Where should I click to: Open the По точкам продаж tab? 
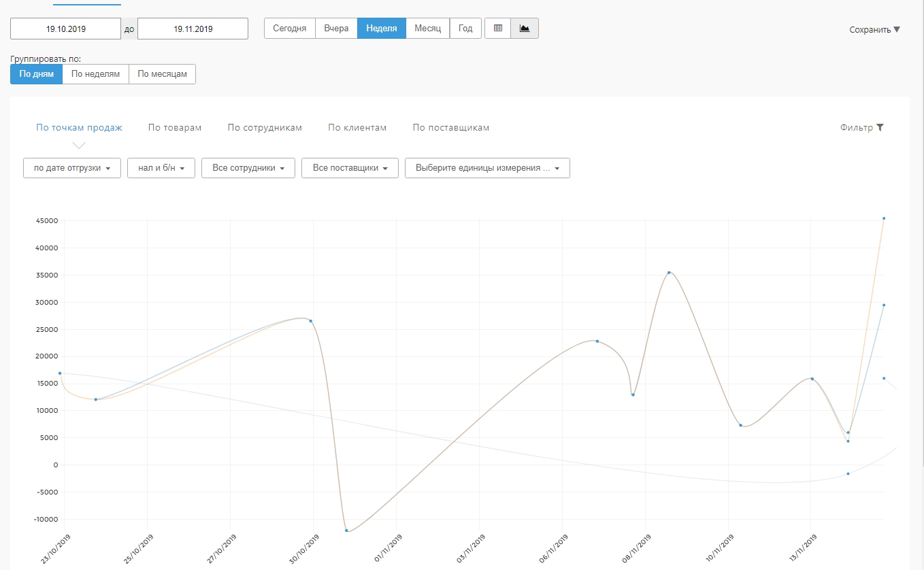[79, 127]
